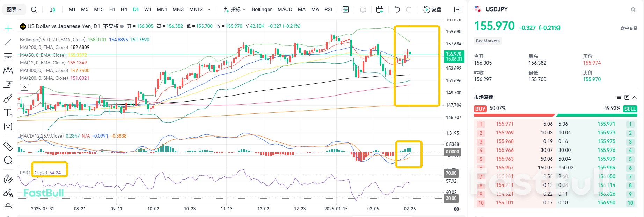
Task: Enable the magnet snap tool
Action: point(8,179)
